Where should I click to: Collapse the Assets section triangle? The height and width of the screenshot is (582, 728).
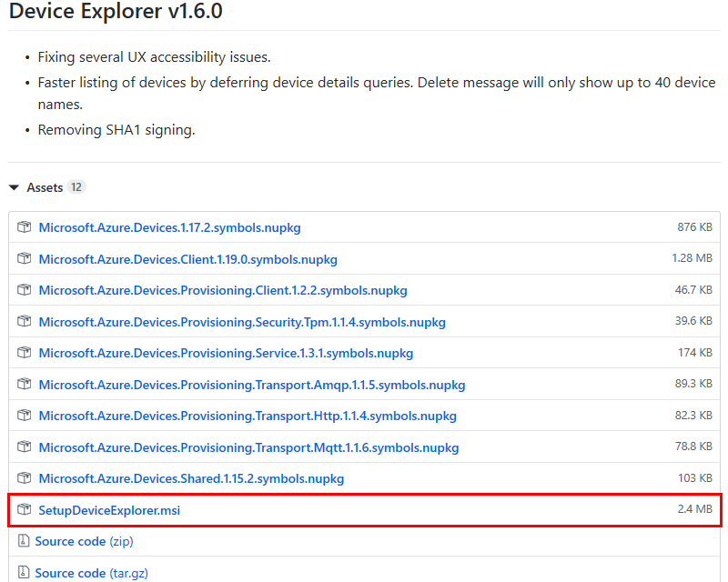click(14, 187)
